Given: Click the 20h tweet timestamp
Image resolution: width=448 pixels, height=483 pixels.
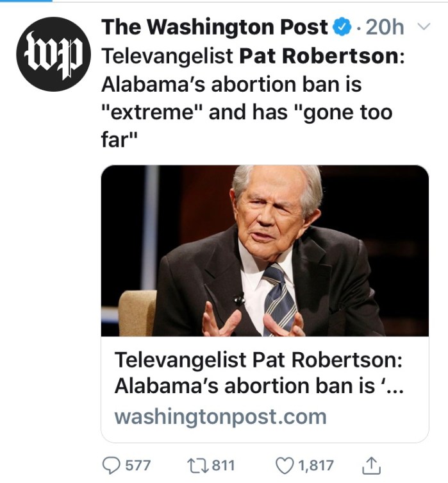Looking at the screenshot, I should pos(388,27).
